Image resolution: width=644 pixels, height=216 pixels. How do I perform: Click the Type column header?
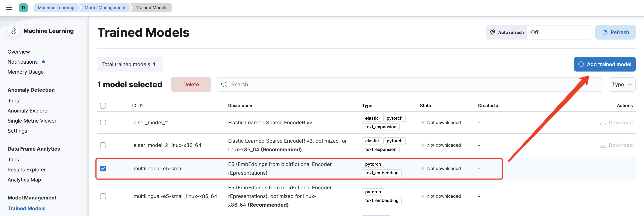tap(367, 105)
